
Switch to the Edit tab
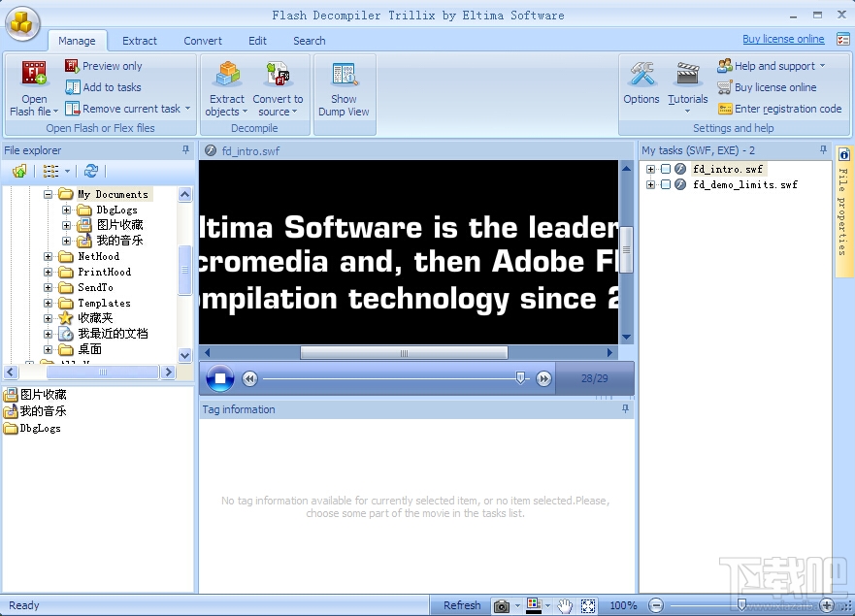click(x=257, y=41)
